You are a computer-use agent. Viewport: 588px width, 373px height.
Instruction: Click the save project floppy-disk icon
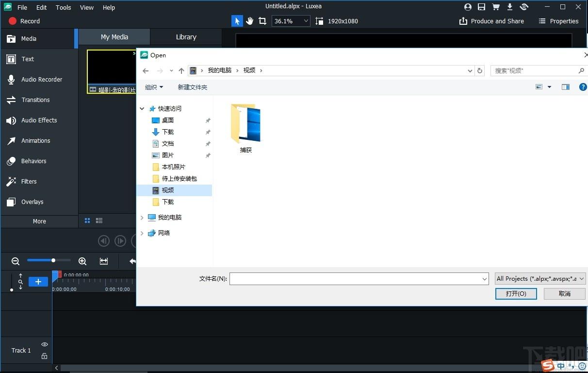pos(481,7)
